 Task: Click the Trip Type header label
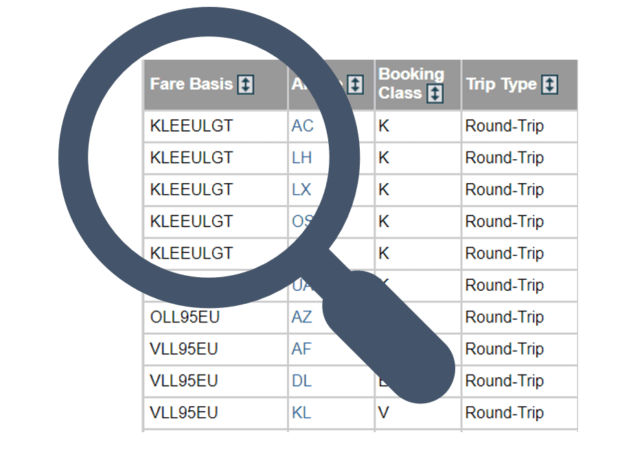(x=501, y=84)
